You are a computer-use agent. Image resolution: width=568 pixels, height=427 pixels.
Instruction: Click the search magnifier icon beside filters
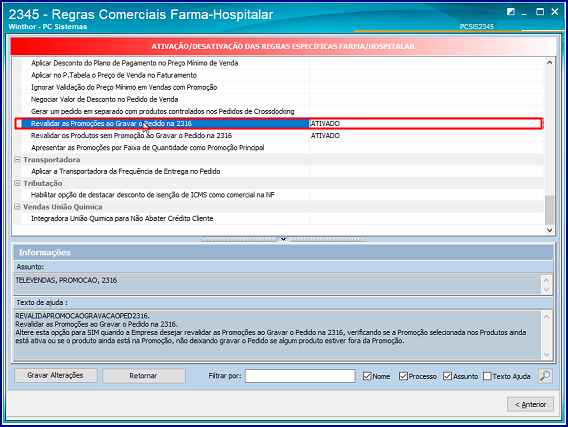pyautogui.click(x=545, y=376)
